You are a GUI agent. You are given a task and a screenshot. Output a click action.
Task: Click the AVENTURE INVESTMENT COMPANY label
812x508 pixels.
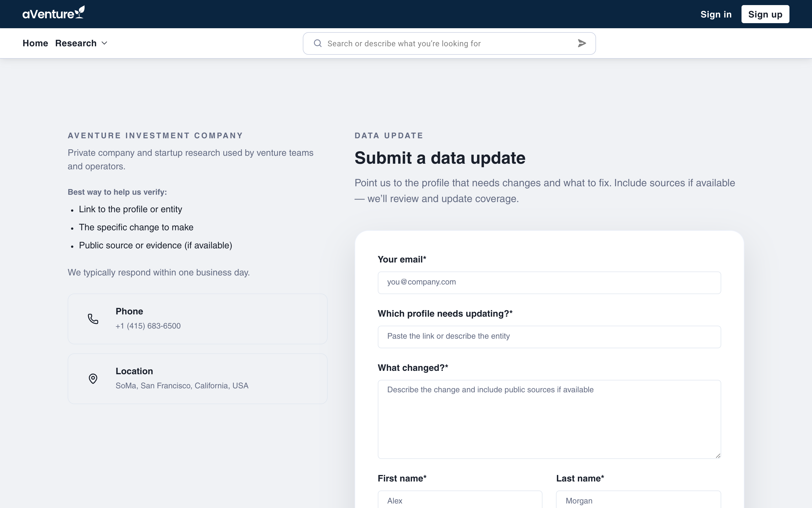pyautogui.click(x=155, y=136)
